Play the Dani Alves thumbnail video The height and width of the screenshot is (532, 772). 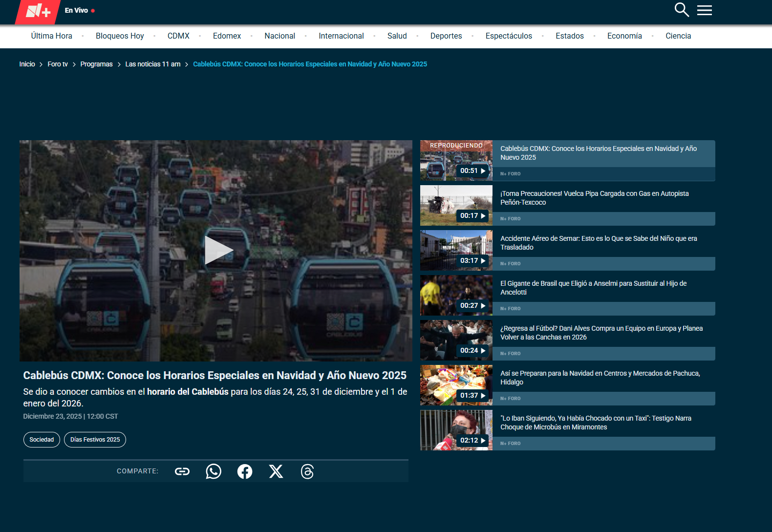tap(456, 340)
